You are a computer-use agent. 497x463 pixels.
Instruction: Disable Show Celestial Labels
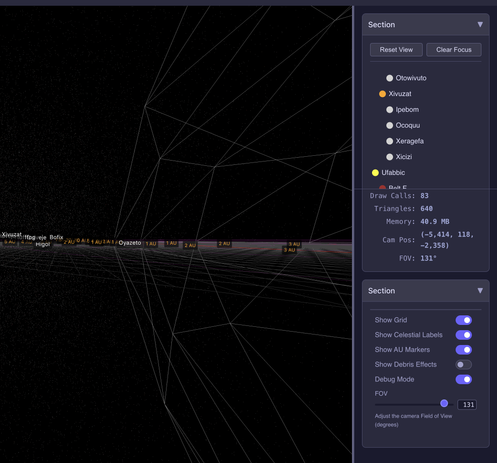point(464,335)
